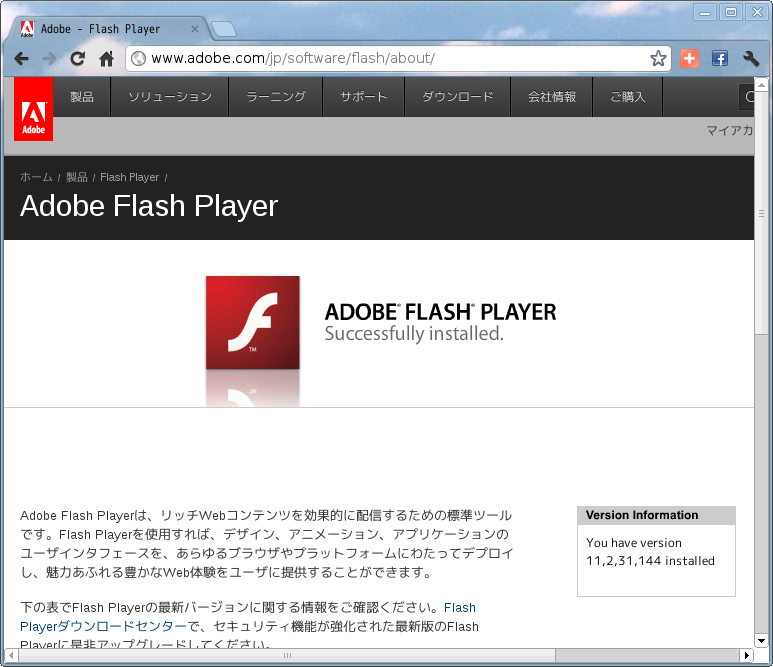Image resolution: width=773 pixels, height=667 pixels.
Task: Open the ダウンロード navigation menu
Action: coord(457,97)
